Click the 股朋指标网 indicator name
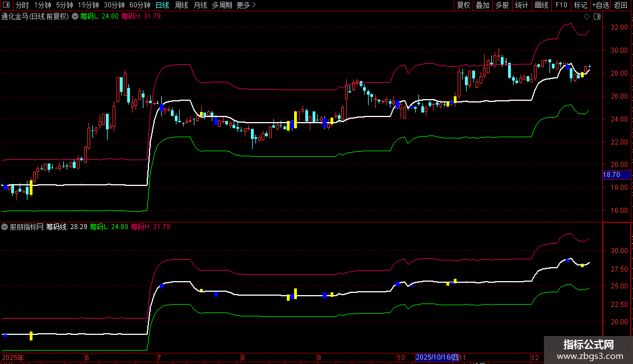 pyautogui.click(x=27, y=227)
